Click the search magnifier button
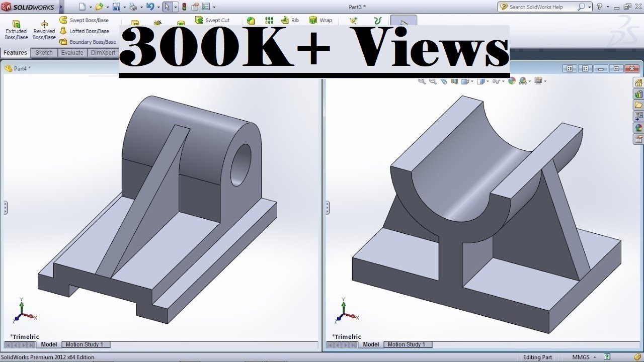This screenshot has width=644, height=362. click(x=581, y=7)
